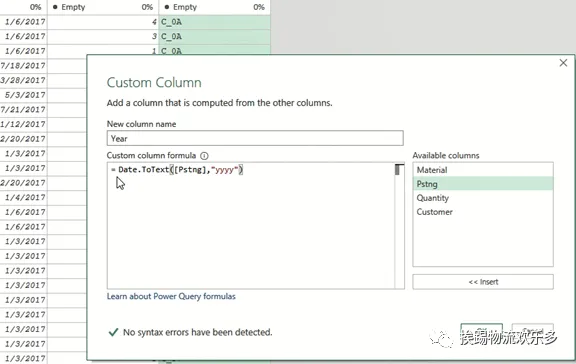Click the 3/28/2017 date cell

coord(24,80)
